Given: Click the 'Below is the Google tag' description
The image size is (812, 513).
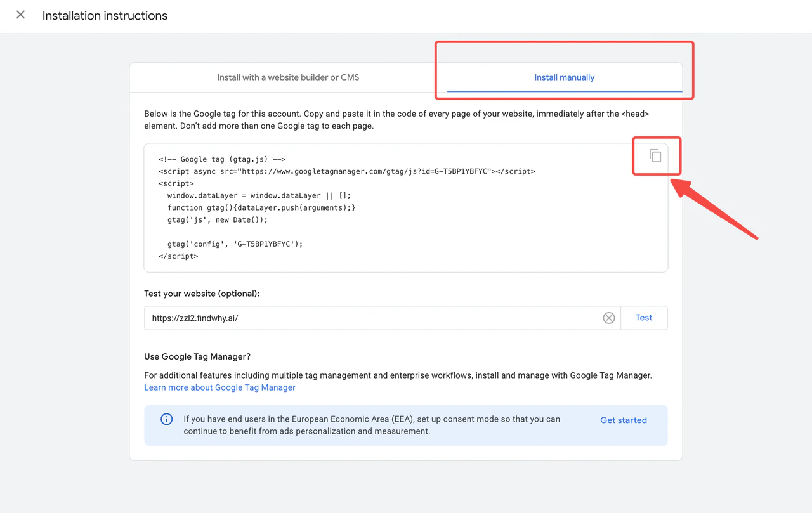Looking at the screenshot, I should (x=396, y=120).
